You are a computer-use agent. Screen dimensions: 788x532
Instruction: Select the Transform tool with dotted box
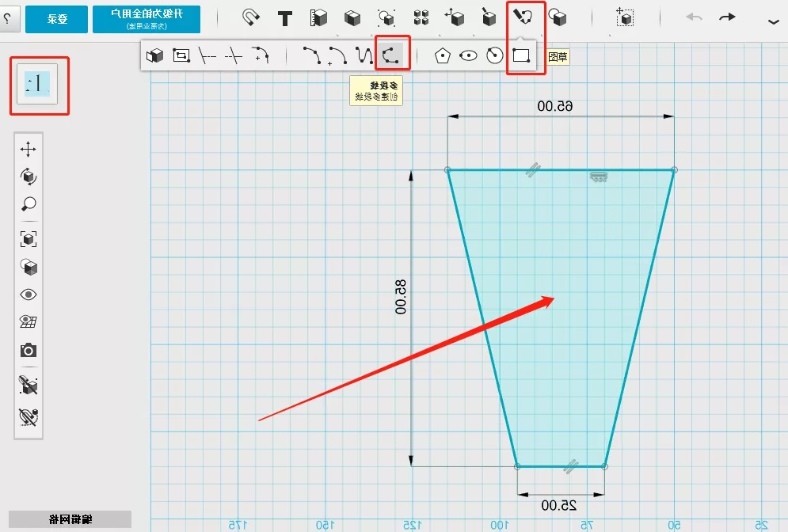[x=625, y=17]
